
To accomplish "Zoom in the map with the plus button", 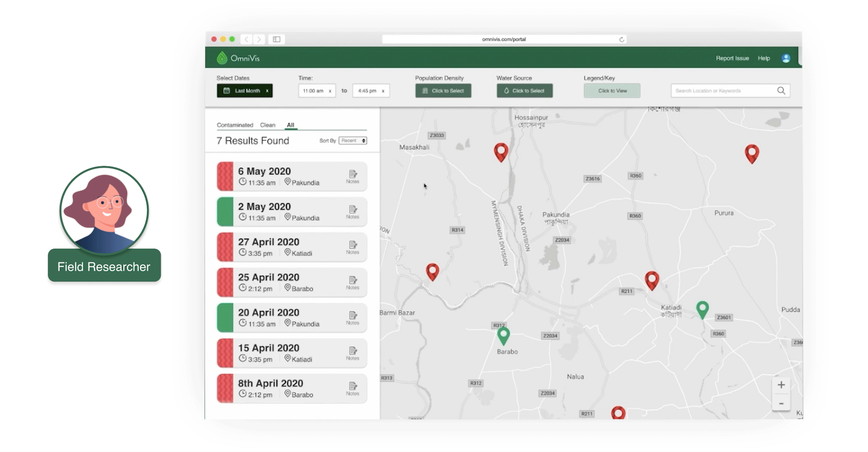I will point(781,385).
